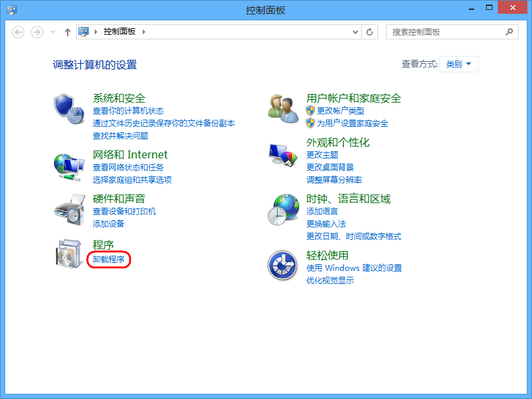Viewport: 532px width, 399px height.
Task: Click 更换输入法
Action: pos(326,224)
